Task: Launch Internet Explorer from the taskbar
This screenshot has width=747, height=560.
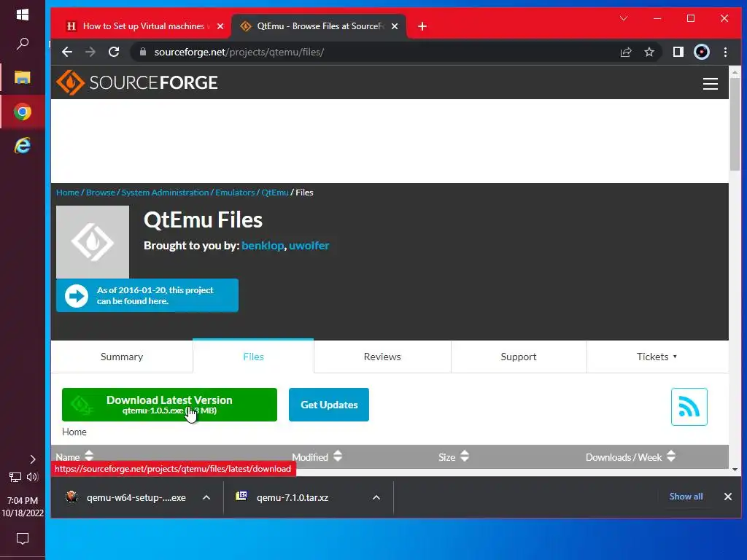Action: pyautogui.click(x=23, y=145)
